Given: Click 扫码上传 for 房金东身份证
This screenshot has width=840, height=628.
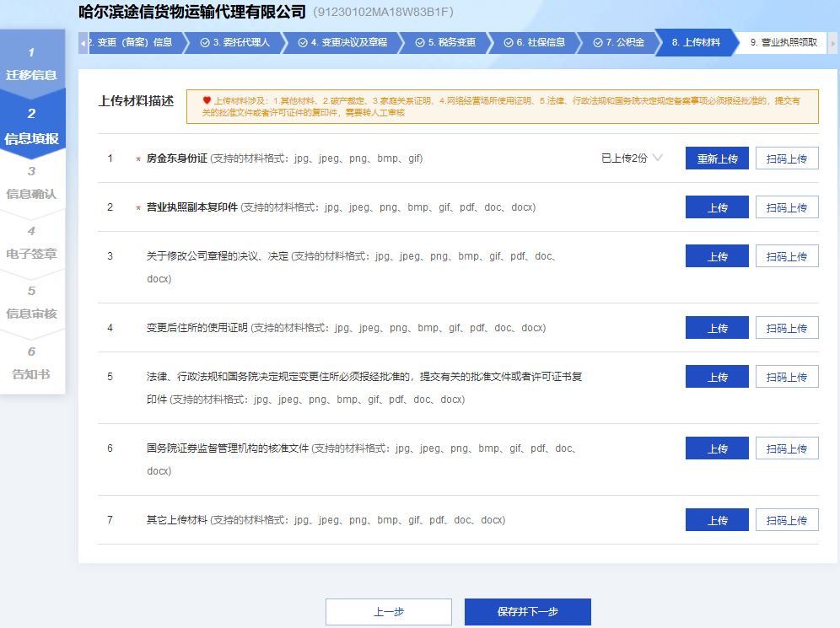Looking at the screenshot, I should 786,158.
